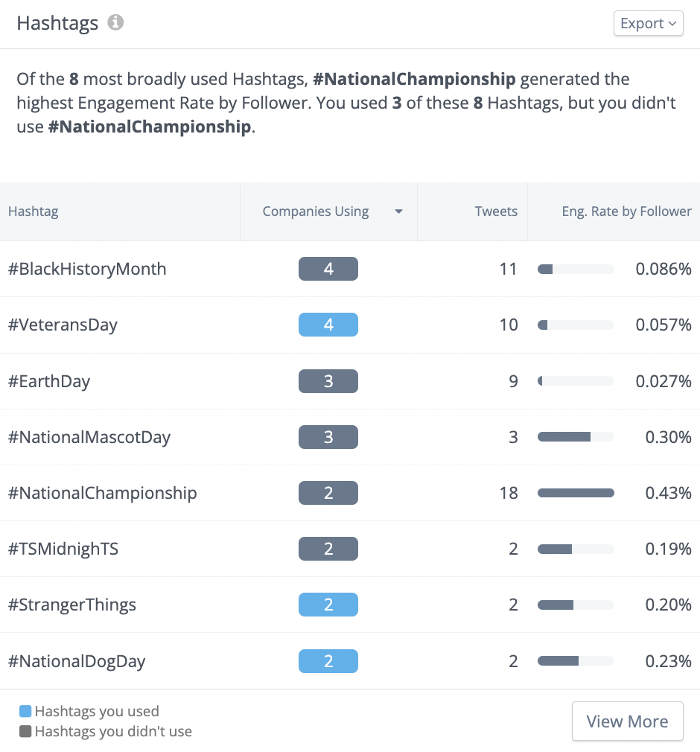700x752 pixels.
Task: Click the blue badge beside #VeteransDay
Action: 328,325
